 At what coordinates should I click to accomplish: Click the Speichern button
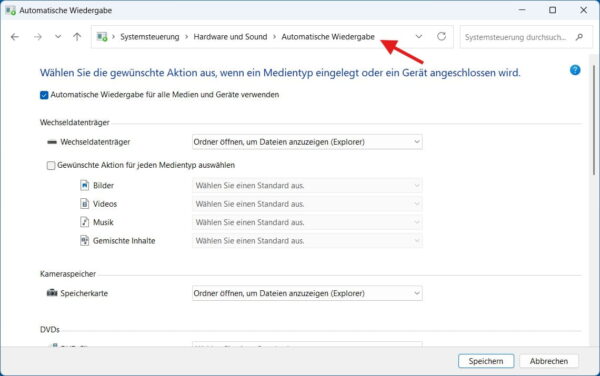point(486,361)
